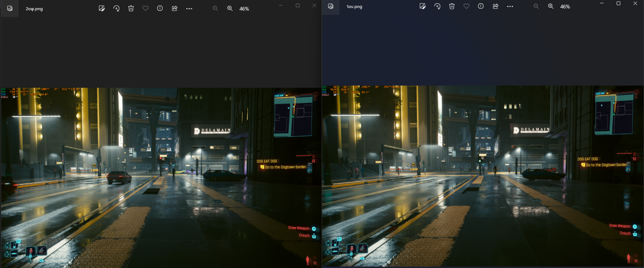This screenshot has height=268, width=644.
Task: Click the 1ov.png file name title
Action: point(354,7)
